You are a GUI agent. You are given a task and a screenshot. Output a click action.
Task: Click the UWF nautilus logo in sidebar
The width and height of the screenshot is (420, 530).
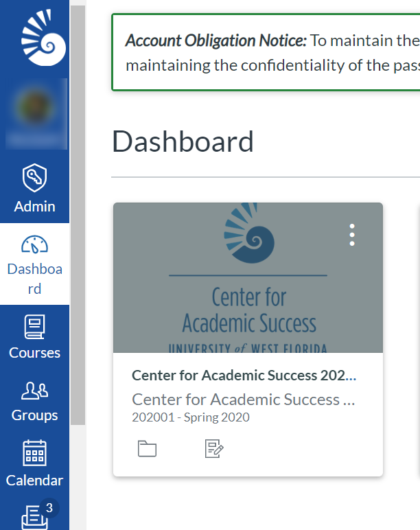[43, 37]
